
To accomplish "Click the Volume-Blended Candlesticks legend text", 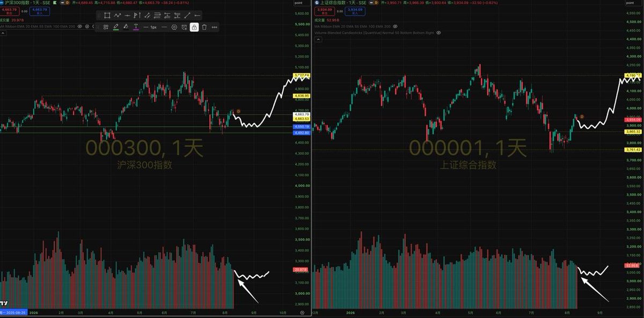I will pos(374,33).
